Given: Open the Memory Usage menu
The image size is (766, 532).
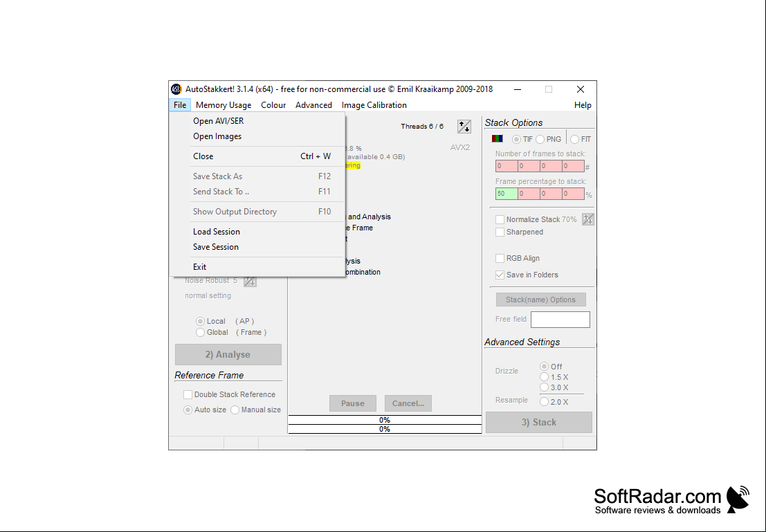Looking at the screenshot, I should [224, 105].
